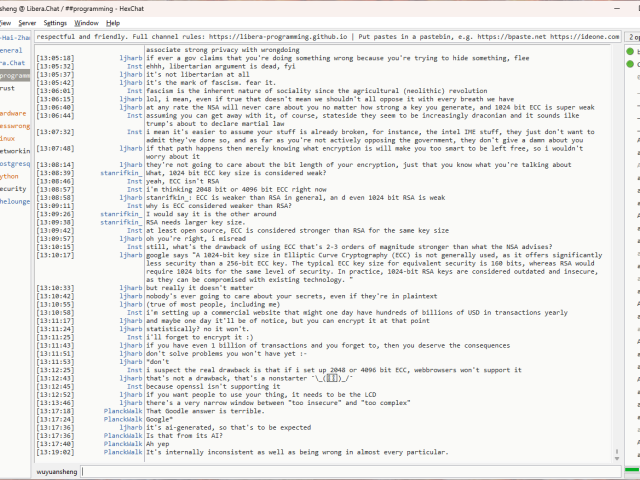Screen dimensions: 640x480
Task: Open the postgresql channel
Action: (x=14, y=163)
